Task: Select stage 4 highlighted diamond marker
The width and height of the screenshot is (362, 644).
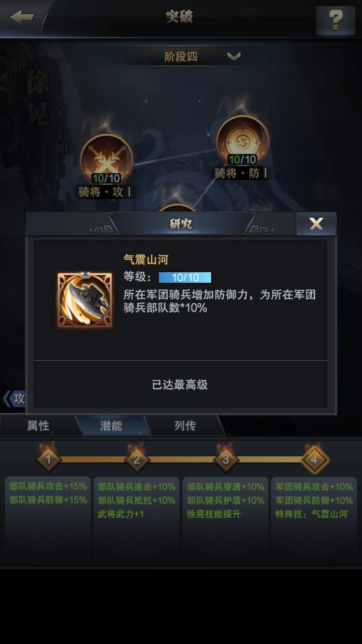Action: click(314, 459)
